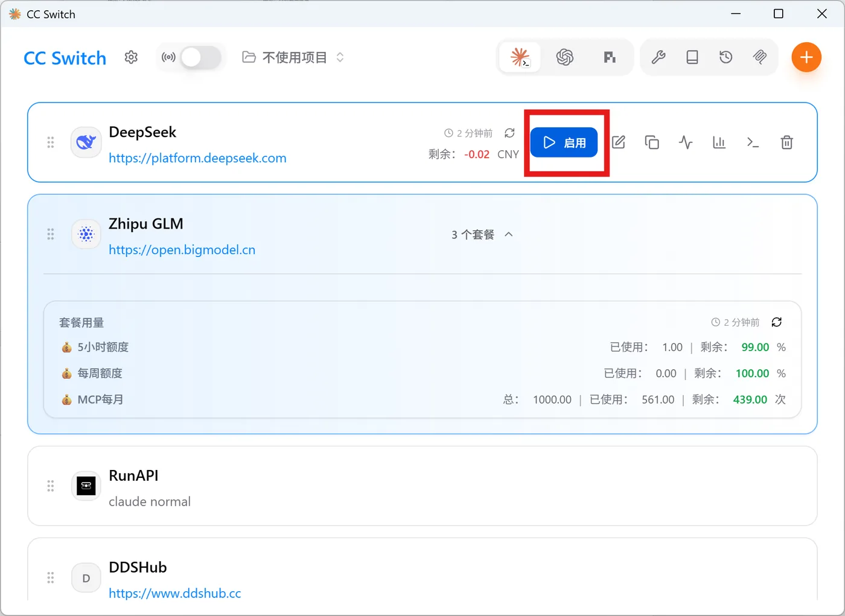Grab the DDSHub drag handle
The image size is (845, 616).
(x=51, y=578)
